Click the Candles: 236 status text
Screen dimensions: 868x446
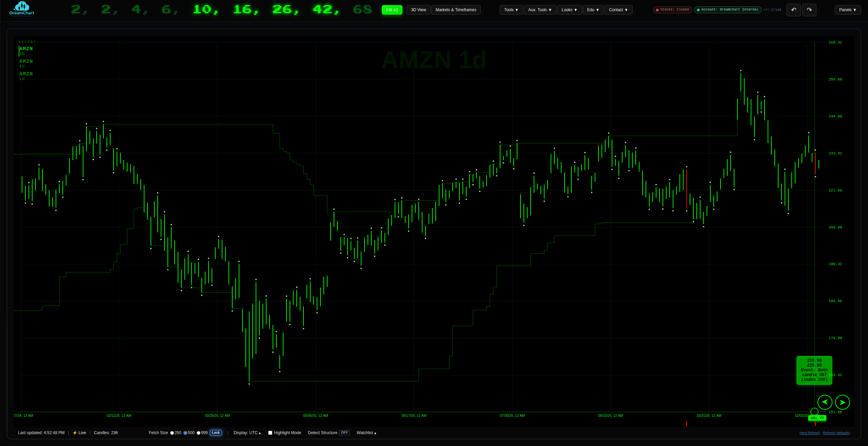[106, 433]
